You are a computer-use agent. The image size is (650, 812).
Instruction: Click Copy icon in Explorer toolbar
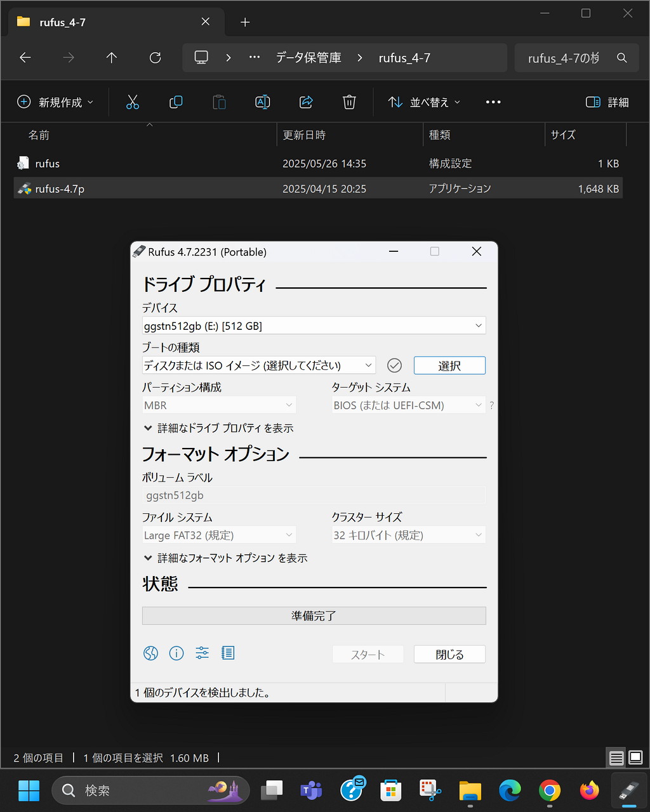pos(176,102)
